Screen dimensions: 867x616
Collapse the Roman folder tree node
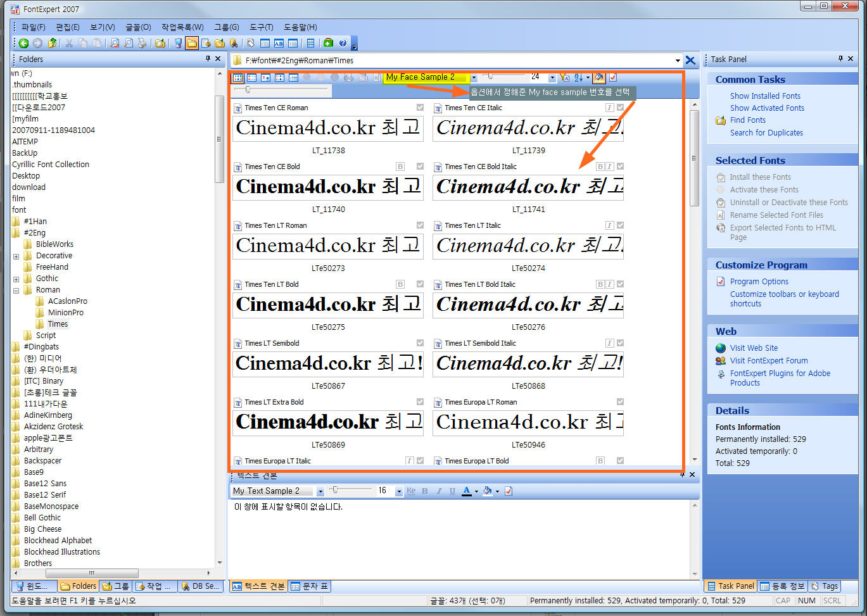pyautogui.click(x=16, y=290)
